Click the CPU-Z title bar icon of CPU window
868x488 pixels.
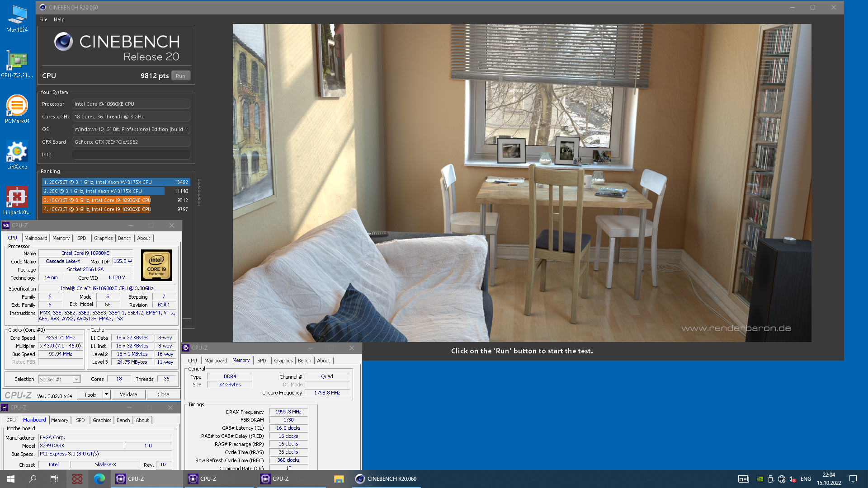tap(6, 225)
